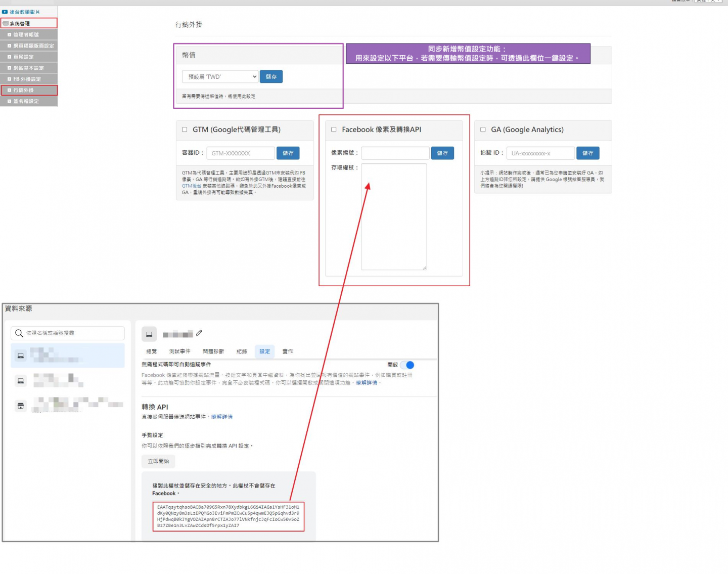
Task: Click the 存取權杖 text area
Action: pyautogui.click(x=394, y=216)
